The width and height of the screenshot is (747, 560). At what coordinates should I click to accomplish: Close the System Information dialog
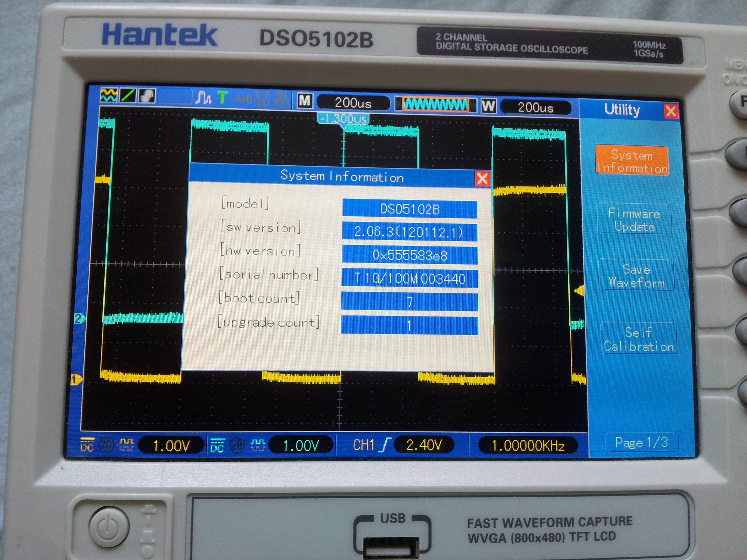point(482,179)
